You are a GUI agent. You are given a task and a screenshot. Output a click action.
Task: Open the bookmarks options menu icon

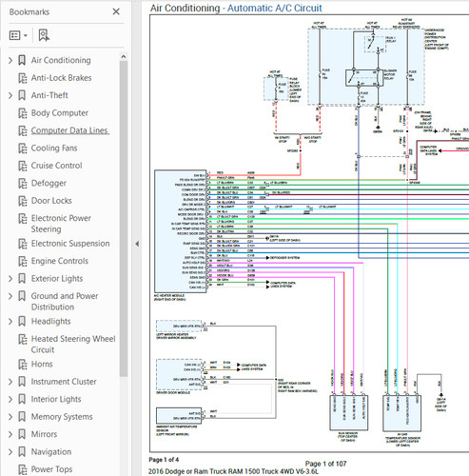click(18, 35)
